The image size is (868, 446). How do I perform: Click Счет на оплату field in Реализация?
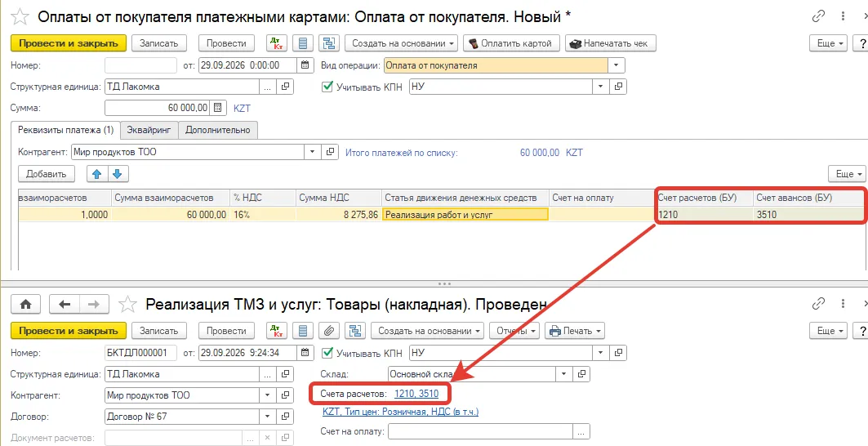pos(480,431)
